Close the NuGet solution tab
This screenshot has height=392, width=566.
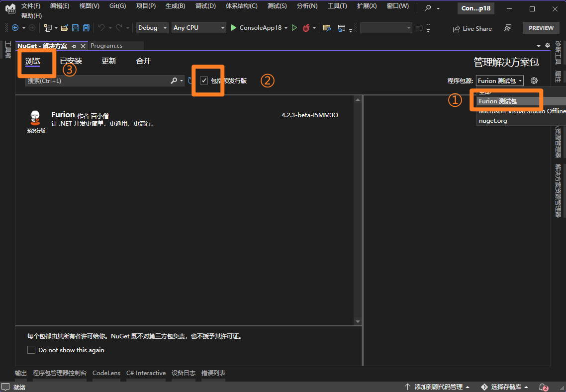[x=83, y=46]
